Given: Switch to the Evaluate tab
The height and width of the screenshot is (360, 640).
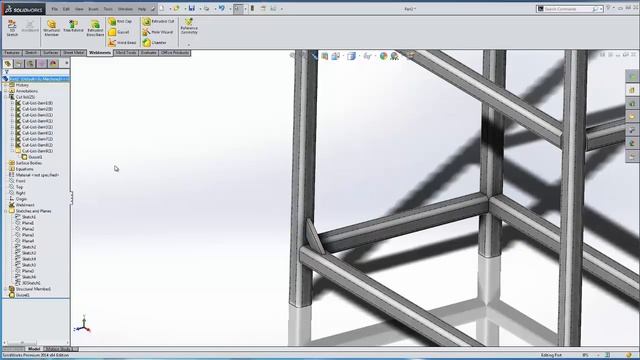Looking at the screenshot, I should tap(149, 53).
